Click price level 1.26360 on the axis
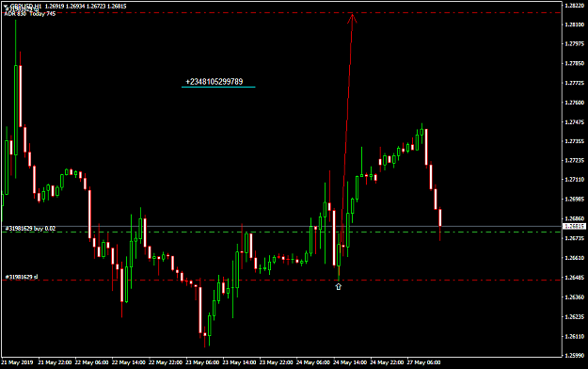The width and height of the screenshot is (588, 369). 574,297
